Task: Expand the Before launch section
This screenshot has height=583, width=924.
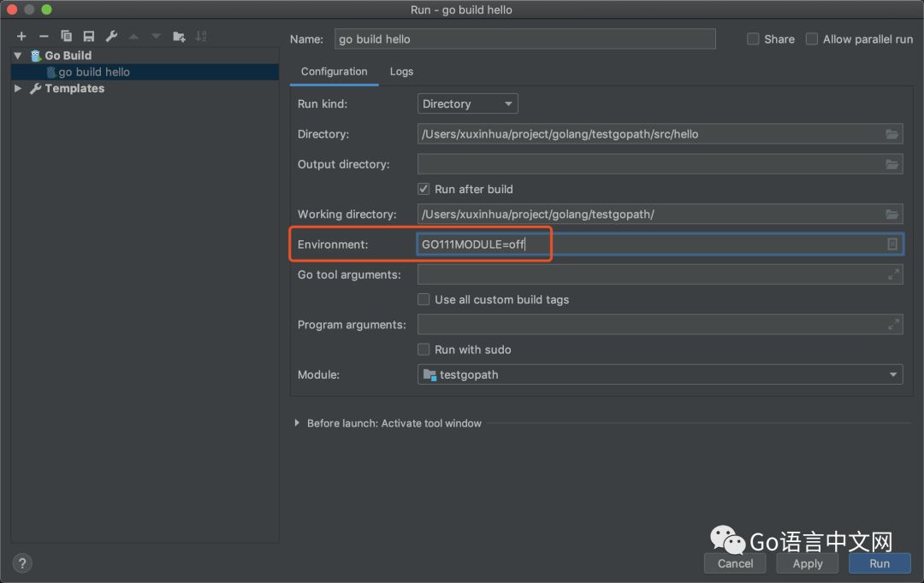Action: tap(298, 423)
